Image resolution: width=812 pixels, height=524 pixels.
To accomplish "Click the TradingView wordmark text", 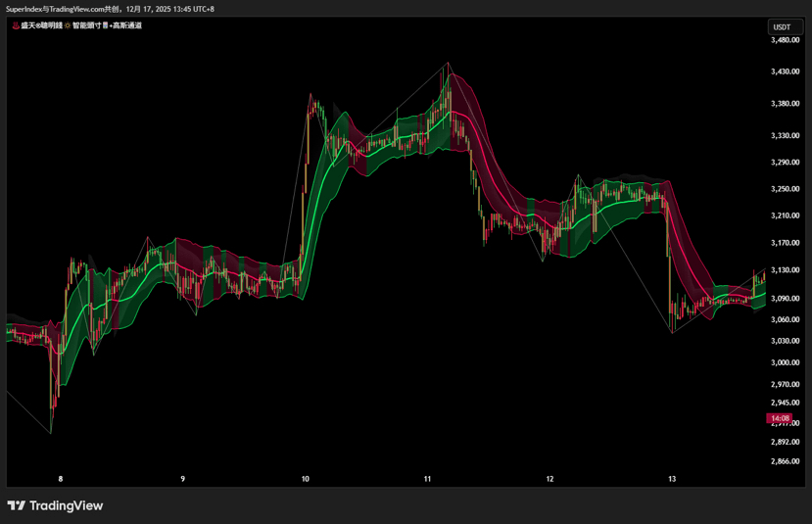I will pyautogui.click(x=66, y=505).
